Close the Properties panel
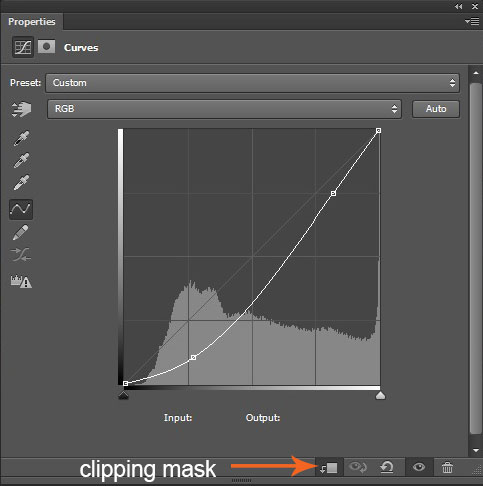The height and width of the screenshot is (486, 483). [475, 6]
